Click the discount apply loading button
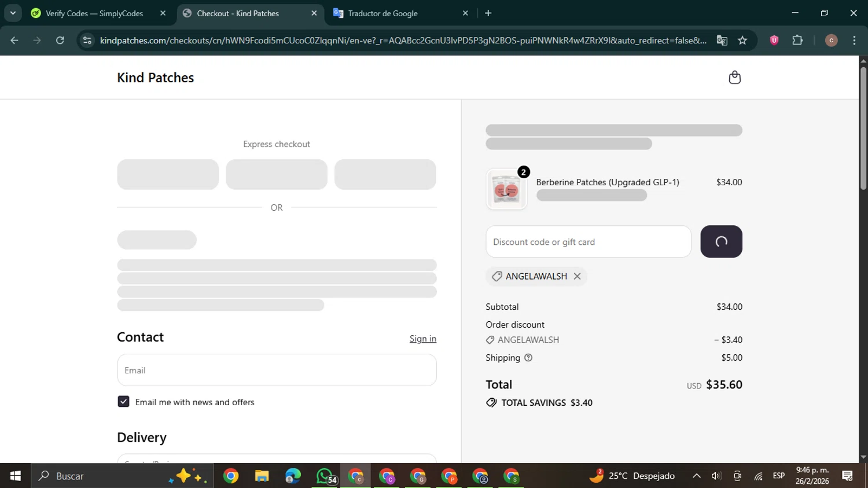 (x=721, y=241)
